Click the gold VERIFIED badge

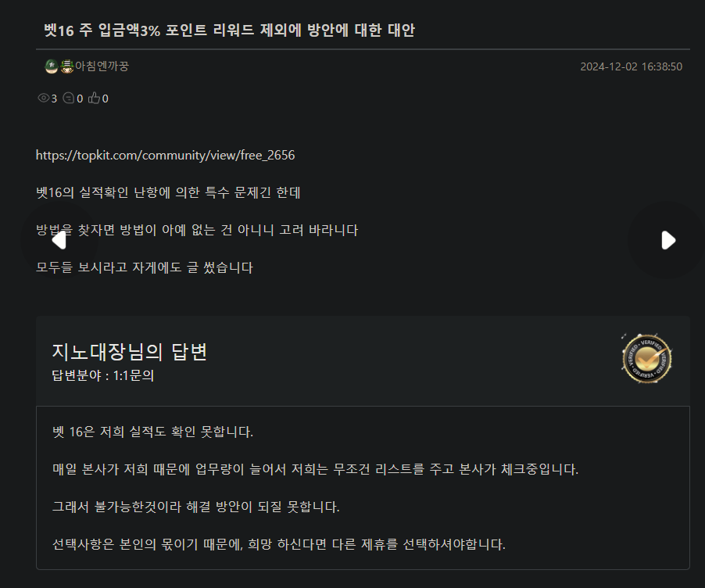(x=646, y=359)
